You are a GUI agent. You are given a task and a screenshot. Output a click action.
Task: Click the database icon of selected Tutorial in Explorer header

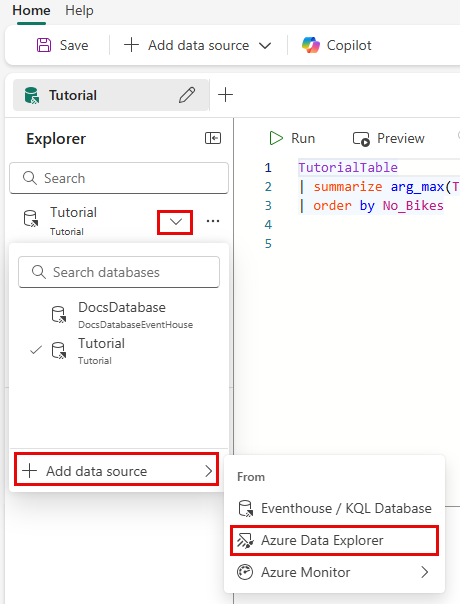coord(30,218)
